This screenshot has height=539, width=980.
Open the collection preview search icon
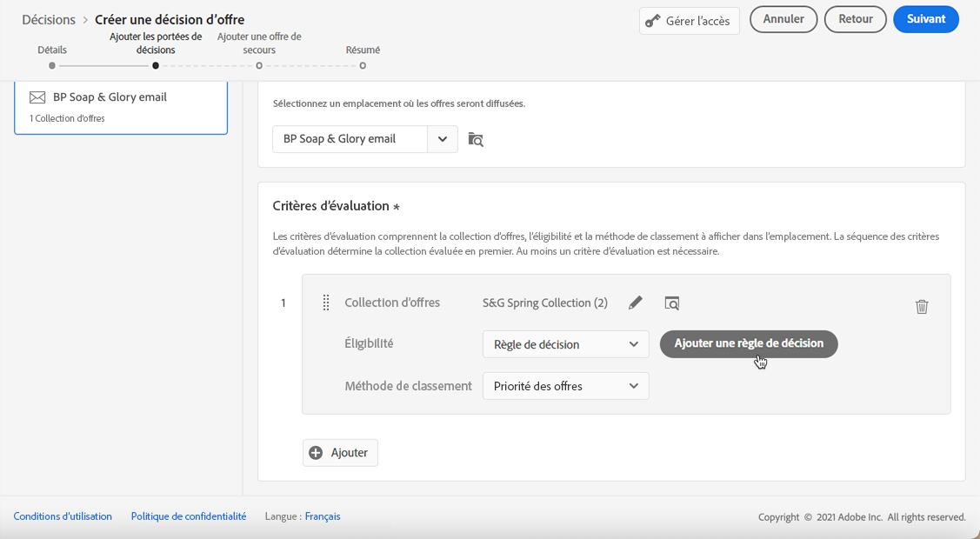point(672,303)
